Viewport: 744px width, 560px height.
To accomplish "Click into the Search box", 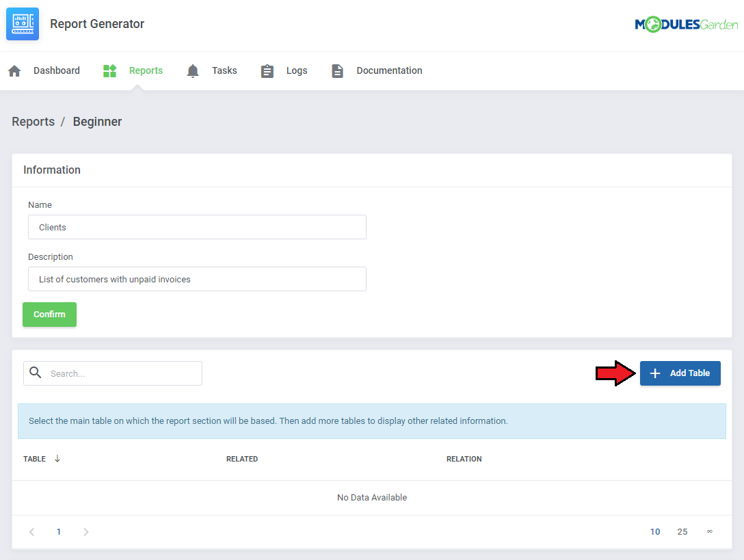I will pyautogui.click(x=113, y=373).
